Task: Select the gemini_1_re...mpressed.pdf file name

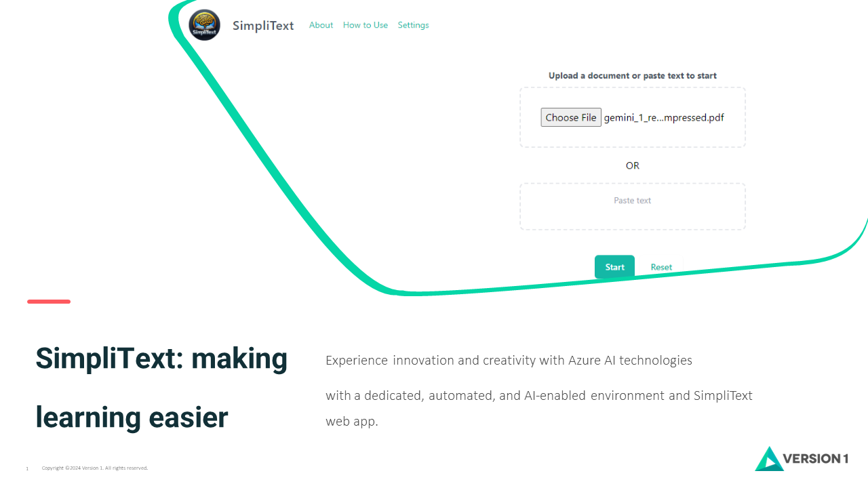Action: point(664,117)
